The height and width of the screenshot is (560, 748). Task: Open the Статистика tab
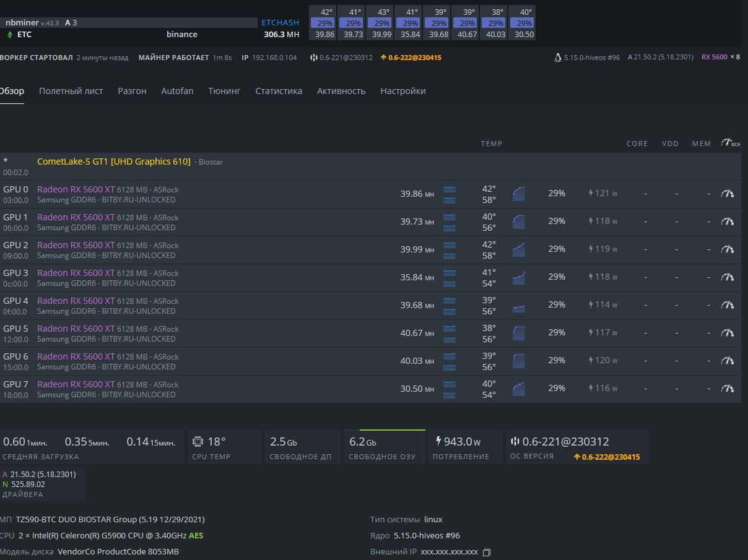click(279, 91)
